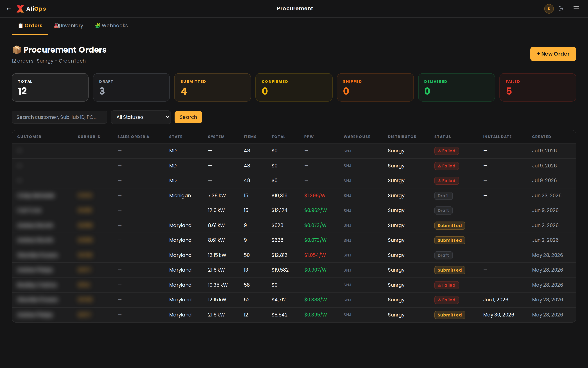Click Submitted status in $8,542 row
The height and width of the screenshot is (368, 588).
tap(449, 315)
